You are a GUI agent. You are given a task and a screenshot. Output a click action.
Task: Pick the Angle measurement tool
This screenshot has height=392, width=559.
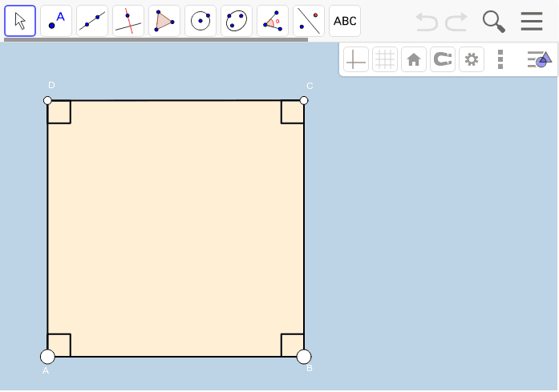pos(273,21)
